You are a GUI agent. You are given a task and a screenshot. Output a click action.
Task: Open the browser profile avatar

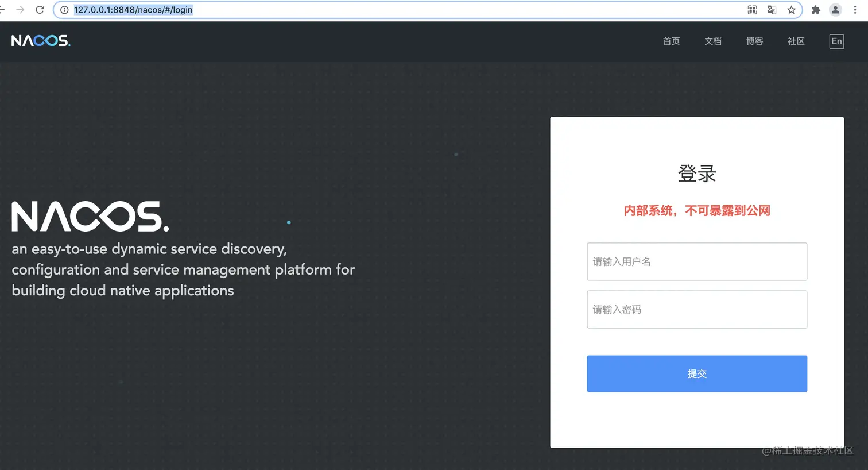(836, 10)
